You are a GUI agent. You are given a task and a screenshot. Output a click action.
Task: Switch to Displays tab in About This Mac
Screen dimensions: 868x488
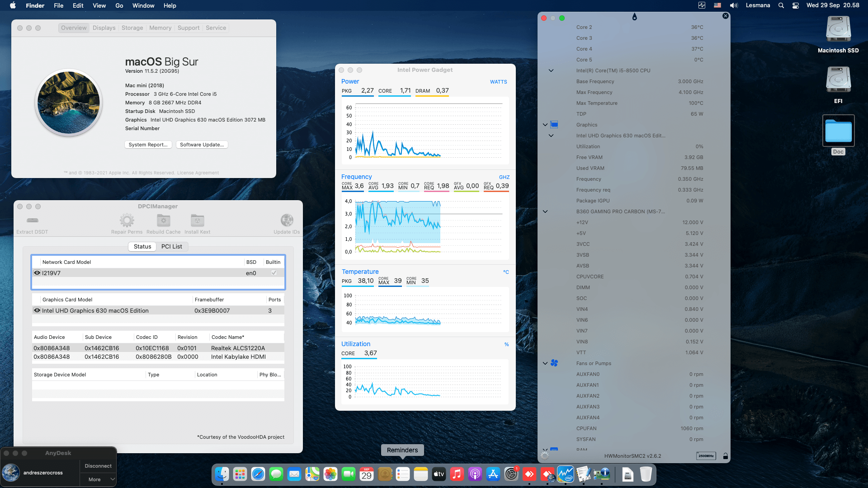click(104, 28)
